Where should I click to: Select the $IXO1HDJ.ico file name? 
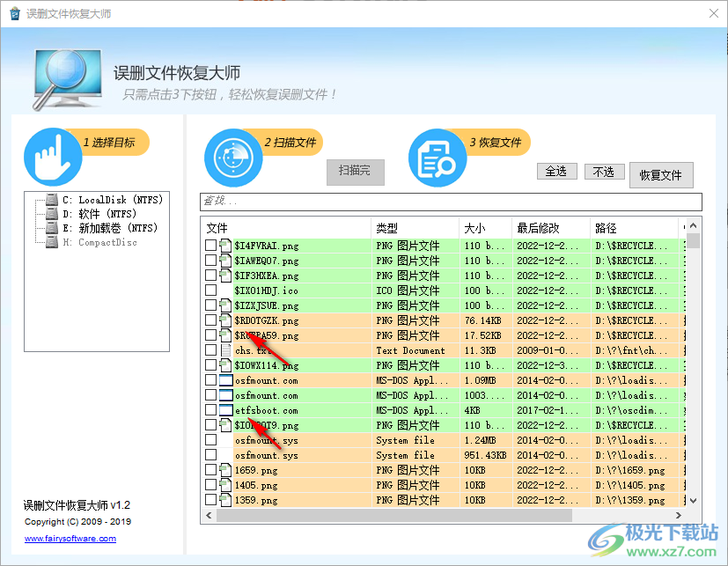click(267, 290)
